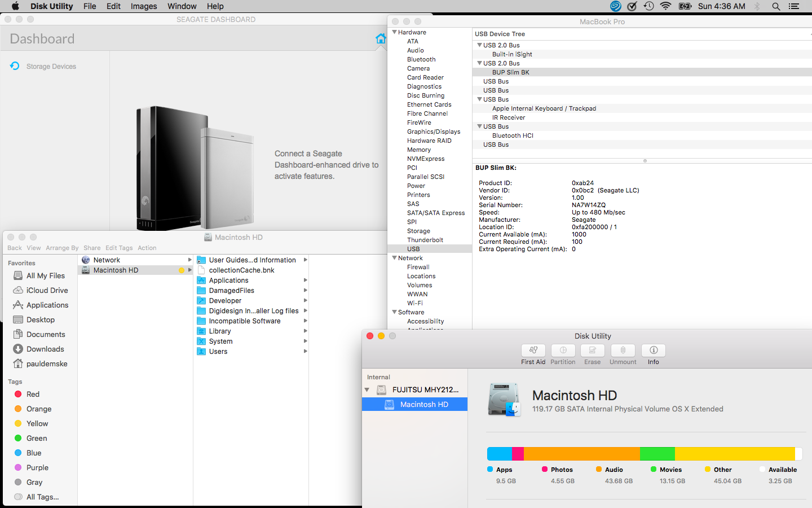This screenshot has height=508, width=812.
Task: Collapse the USB 2.0 Bus containing Built-in iSight
Action: point(480,45)
